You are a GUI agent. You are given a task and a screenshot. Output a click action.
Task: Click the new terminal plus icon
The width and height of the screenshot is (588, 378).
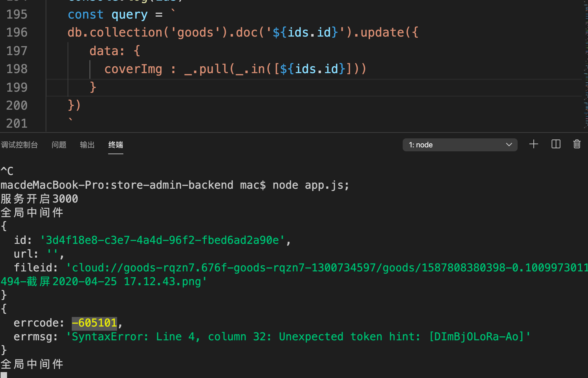pyautogui.click(x=533, y=145)
